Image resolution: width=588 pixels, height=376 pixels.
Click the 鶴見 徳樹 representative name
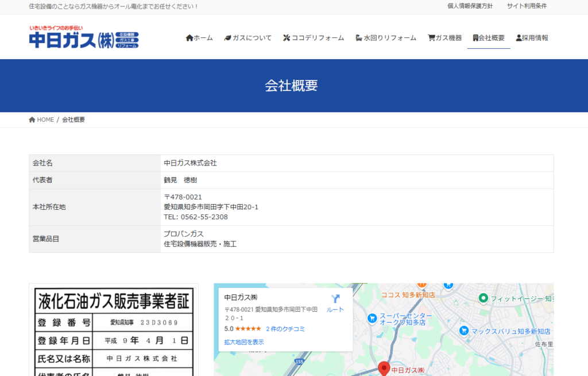pos(180,181)
